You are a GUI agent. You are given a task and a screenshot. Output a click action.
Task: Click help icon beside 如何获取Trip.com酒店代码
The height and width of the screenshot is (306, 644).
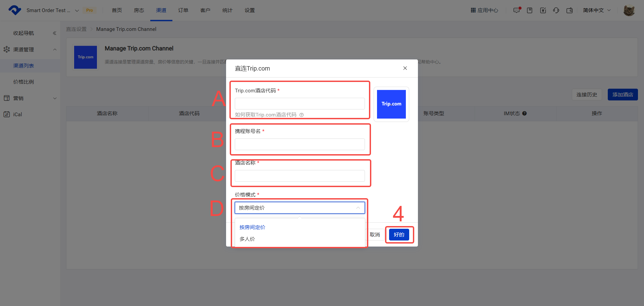pos(302,115)
